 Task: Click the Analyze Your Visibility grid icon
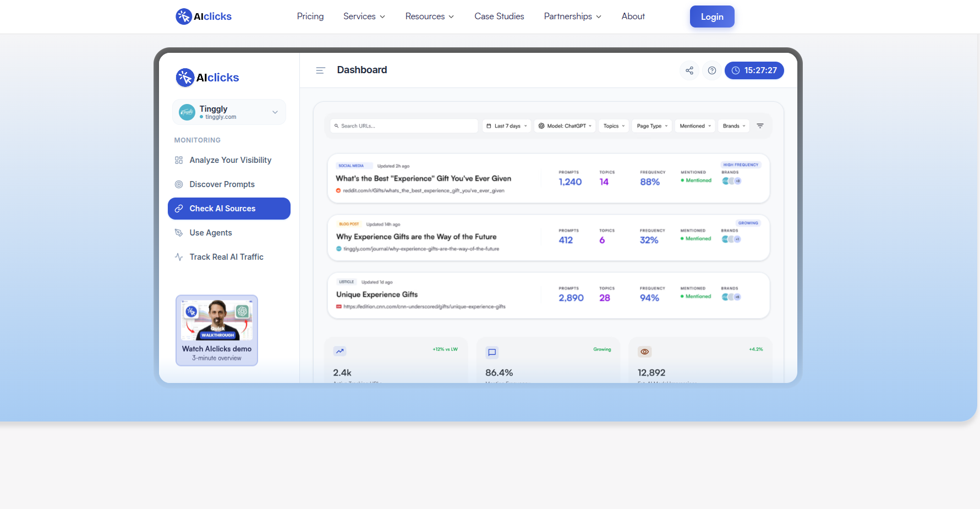tap(179, 160)
